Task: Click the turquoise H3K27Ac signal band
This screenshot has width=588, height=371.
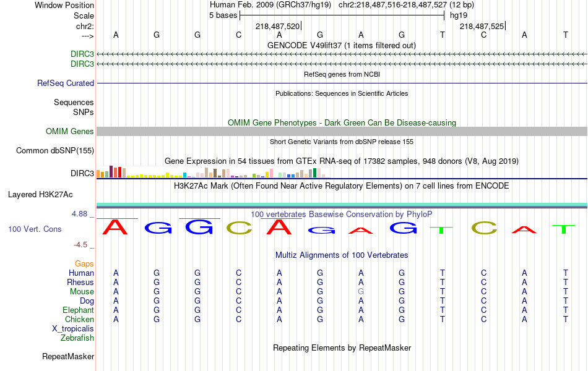Action: pos(342,205)
